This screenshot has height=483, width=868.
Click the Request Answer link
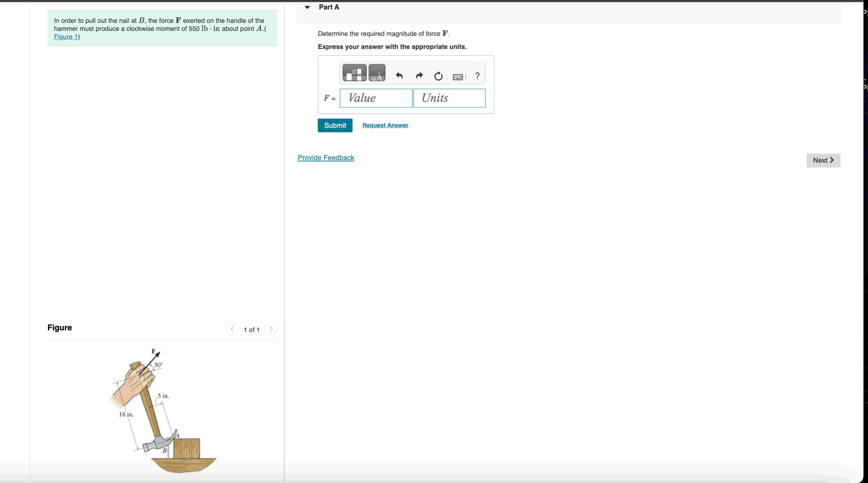point(385,125)
